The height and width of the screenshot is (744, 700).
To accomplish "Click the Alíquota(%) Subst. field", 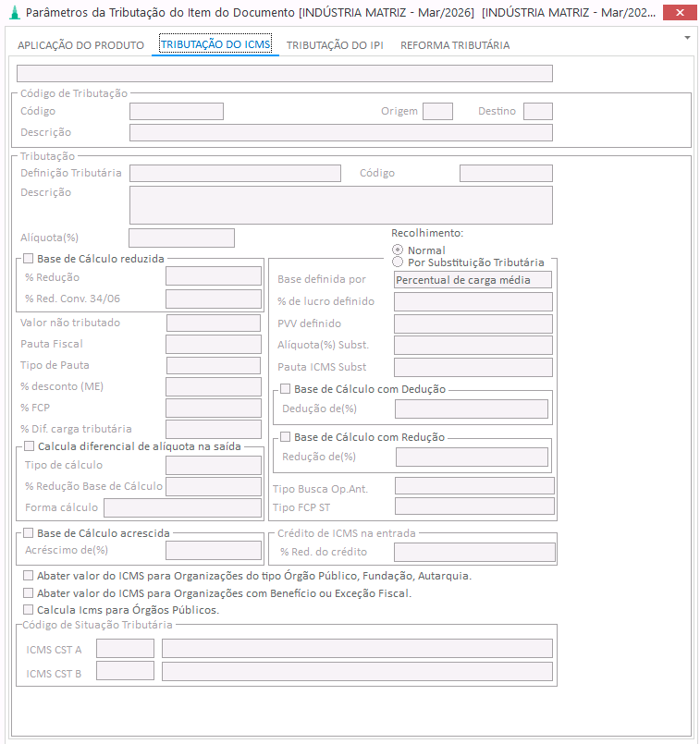I will pos(473,346).
